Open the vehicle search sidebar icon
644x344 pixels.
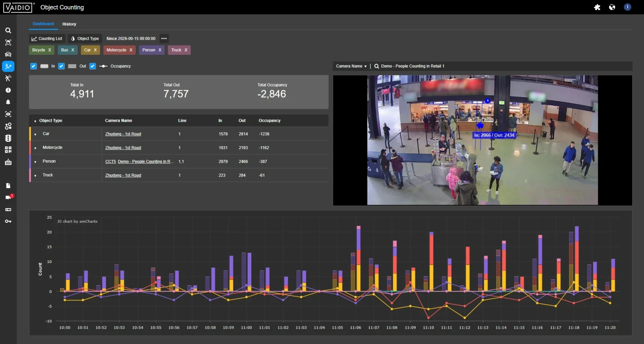[8, 54]
